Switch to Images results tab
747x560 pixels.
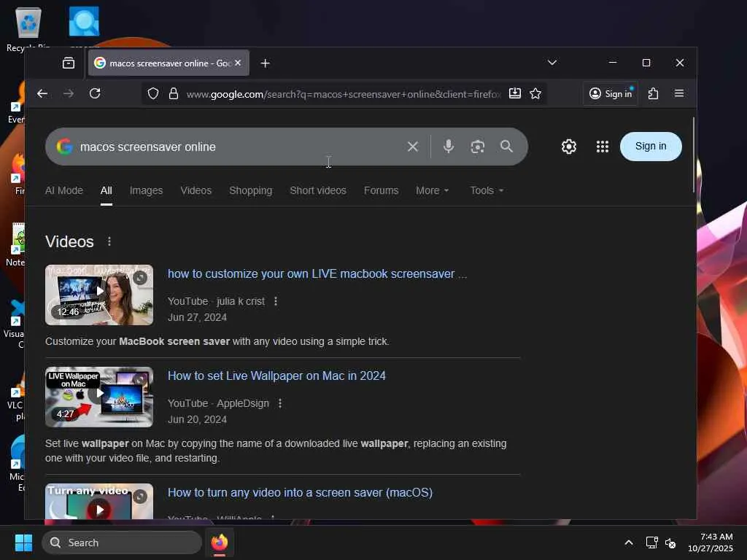tap(146, 190)
